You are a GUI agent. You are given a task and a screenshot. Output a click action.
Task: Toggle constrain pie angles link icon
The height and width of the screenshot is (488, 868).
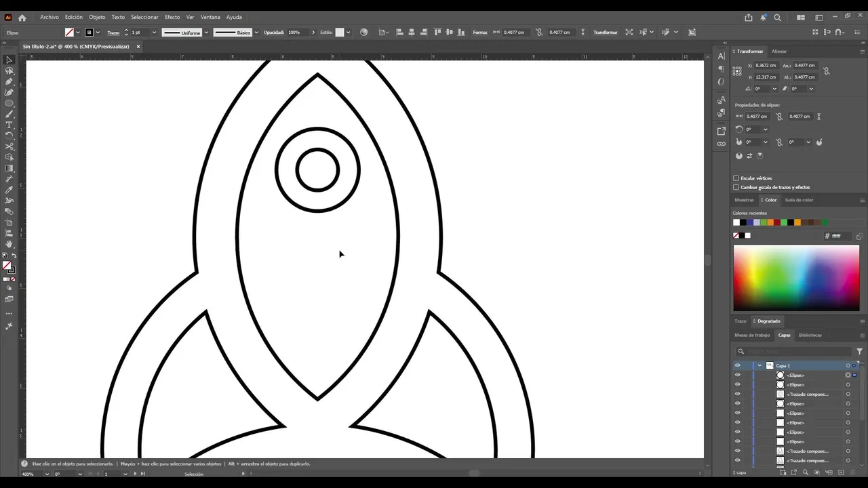pos(779,142)
